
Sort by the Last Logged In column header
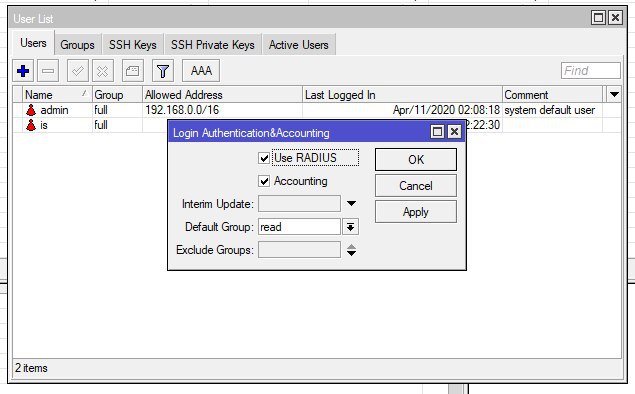tap(402, 95)
